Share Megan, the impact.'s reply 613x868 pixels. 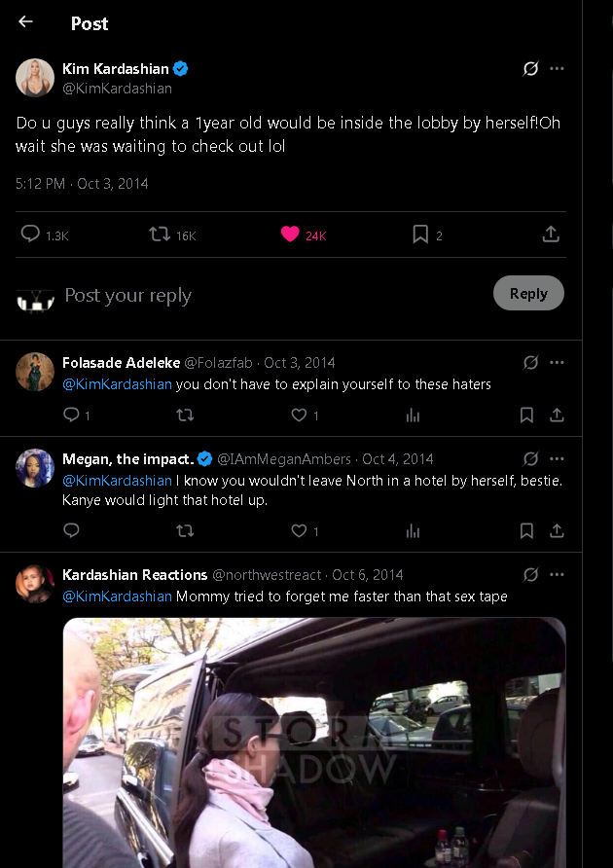coord(557,530)
